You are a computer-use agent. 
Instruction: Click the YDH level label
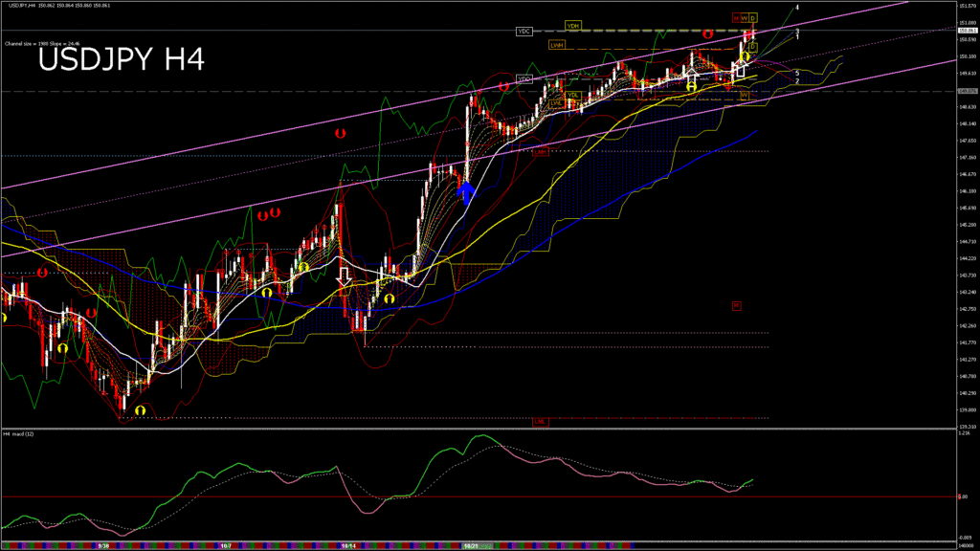click(573, 26)
